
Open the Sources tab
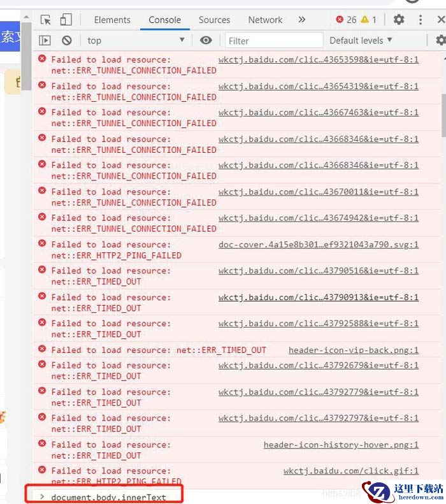[x=214, y=20]
